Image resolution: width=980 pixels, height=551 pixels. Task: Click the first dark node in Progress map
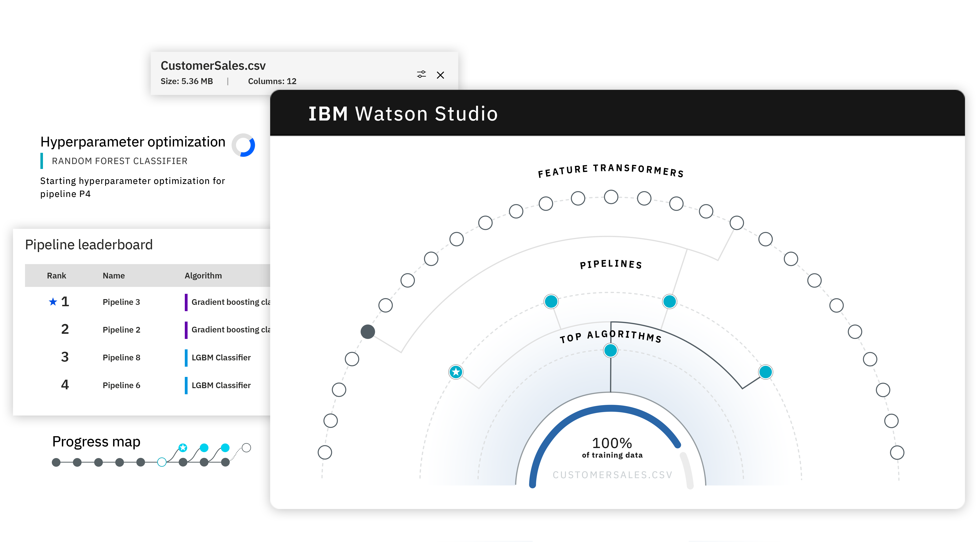tap(56, 462)
